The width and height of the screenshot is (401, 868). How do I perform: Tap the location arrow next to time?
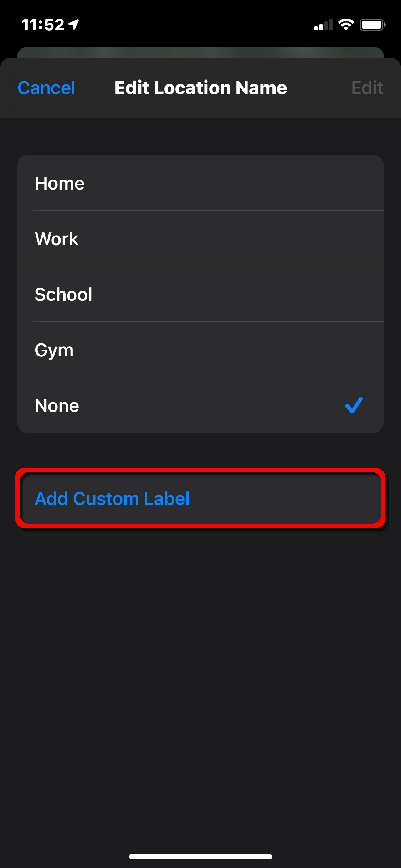click(x=74, y=25)
